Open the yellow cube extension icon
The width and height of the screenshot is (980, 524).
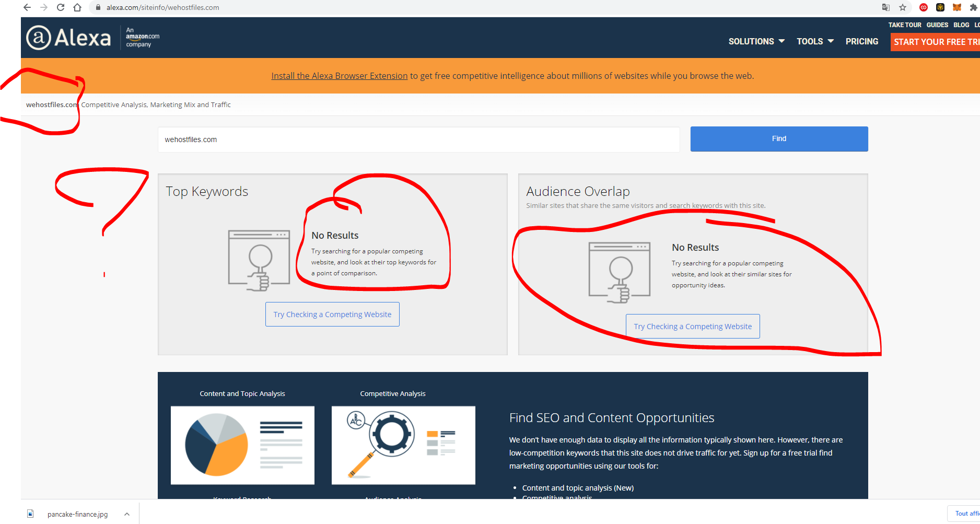(x=940, y=7)
